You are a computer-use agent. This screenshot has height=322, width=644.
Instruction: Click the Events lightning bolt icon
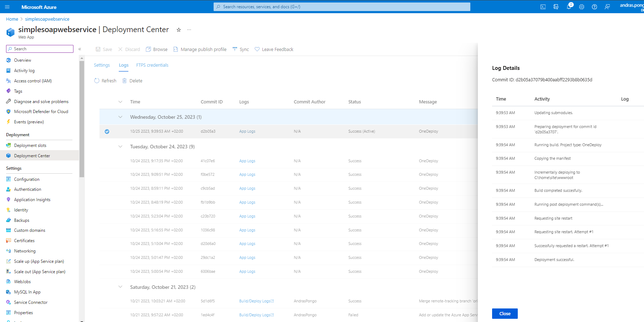click(9, 122)
